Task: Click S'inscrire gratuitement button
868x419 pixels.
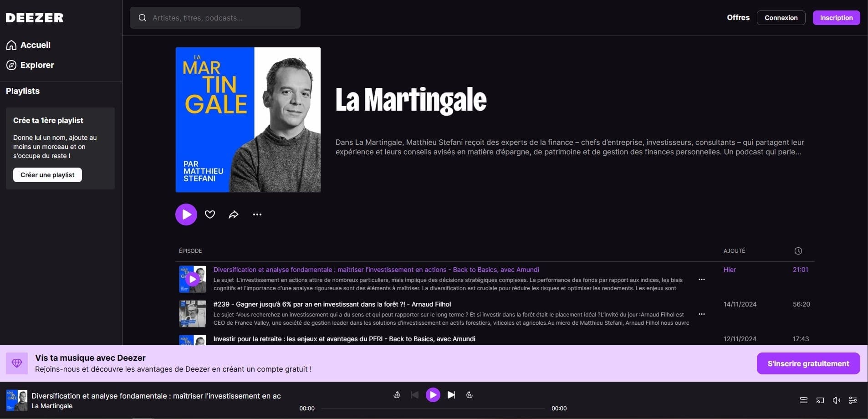Action: (x=808, y=363)
